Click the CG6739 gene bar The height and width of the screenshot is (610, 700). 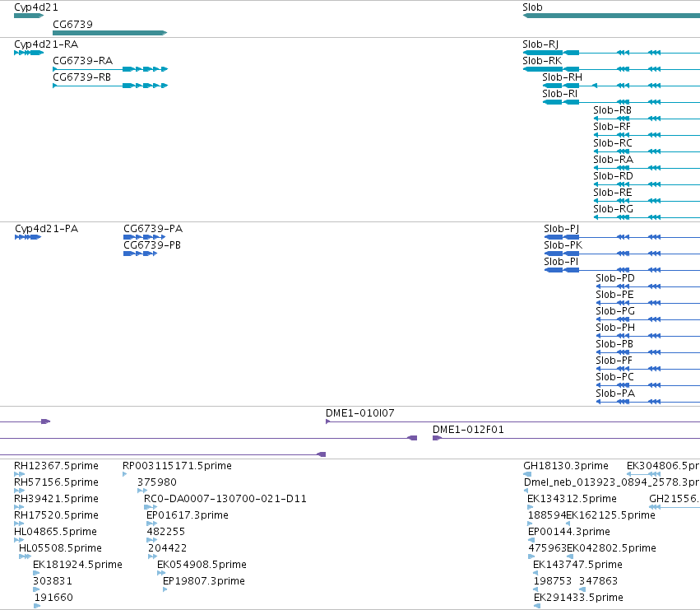click(110, 33)
